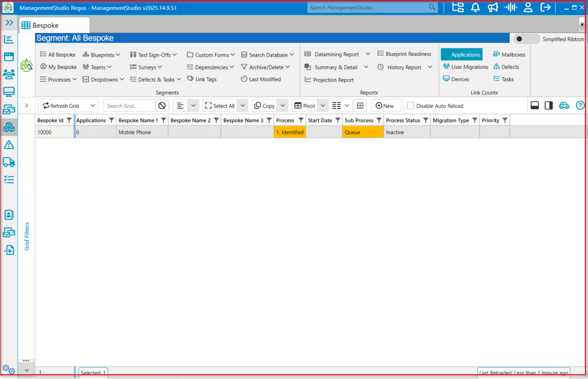Click the Queue sub process cell
This screenshot has height=379, width=588.
coord(363,132)
